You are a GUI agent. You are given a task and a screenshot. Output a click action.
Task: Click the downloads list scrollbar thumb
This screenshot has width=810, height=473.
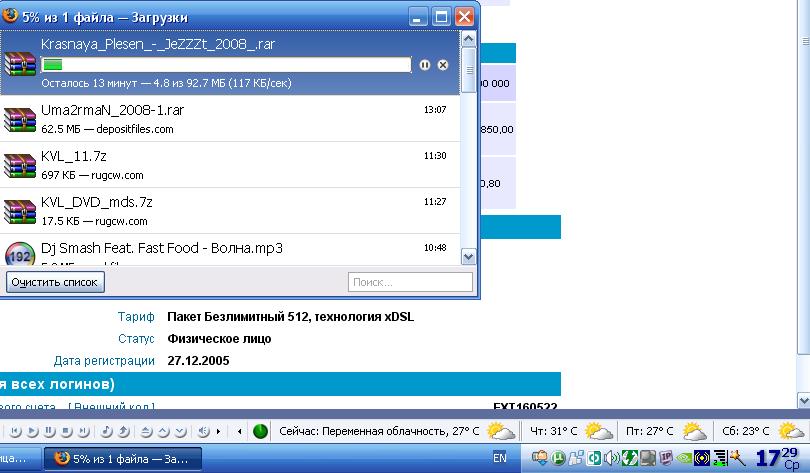[x=469, y=70]
